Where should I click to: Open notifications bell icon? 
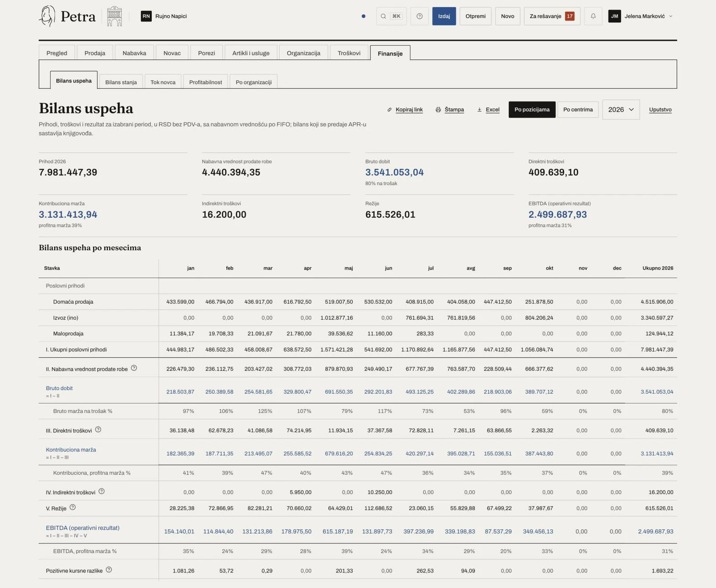[593, 16]
